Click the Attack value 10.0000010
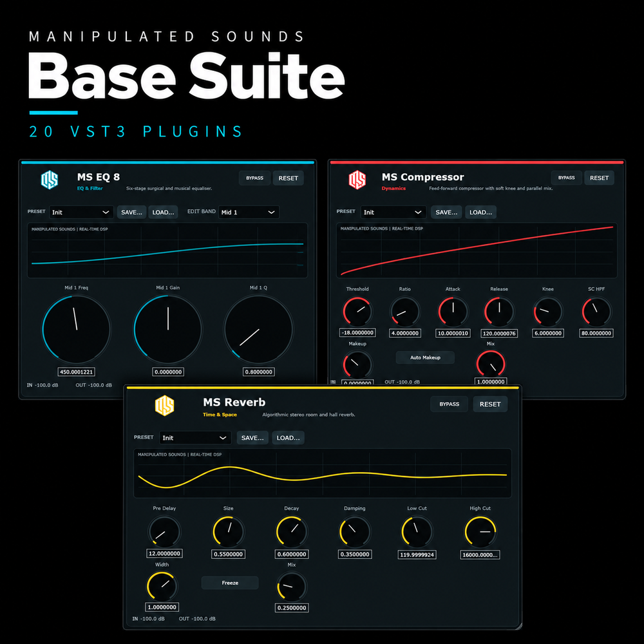 click(453, 333)
